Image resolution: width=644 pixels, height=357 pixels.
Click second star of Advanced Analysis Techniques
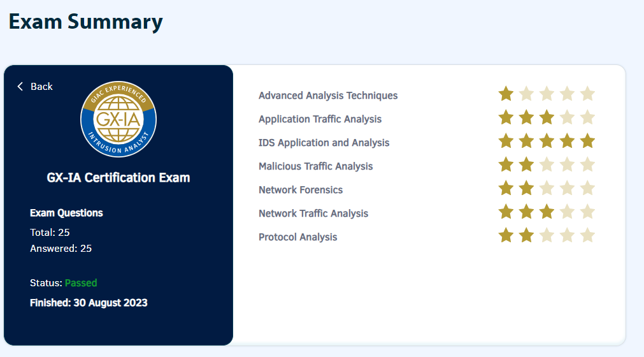tap(527, 94)
